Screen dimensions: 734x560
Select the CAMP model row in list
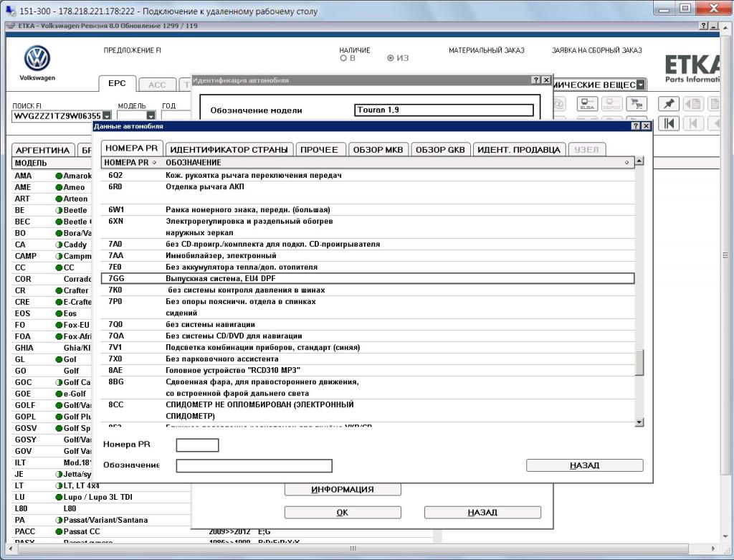click(x=52, y=256)
